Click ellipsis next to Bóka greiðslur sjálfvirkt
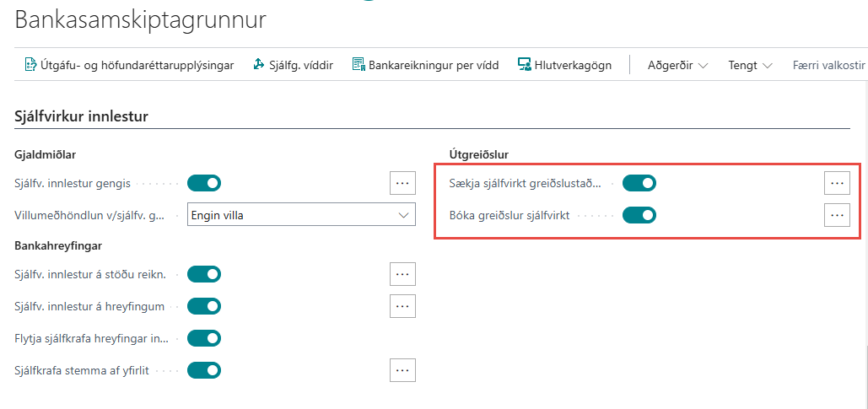Image resolution: width=868 pixels, height=409 pixels. click(837, 215)
